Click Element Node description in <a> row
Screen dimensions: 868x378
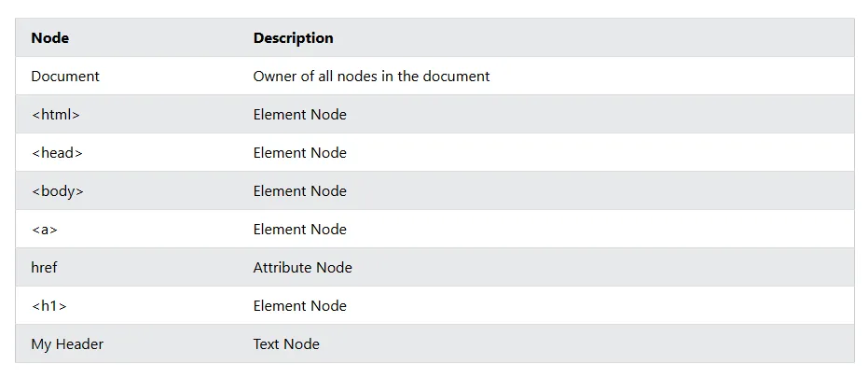(299, 230)
